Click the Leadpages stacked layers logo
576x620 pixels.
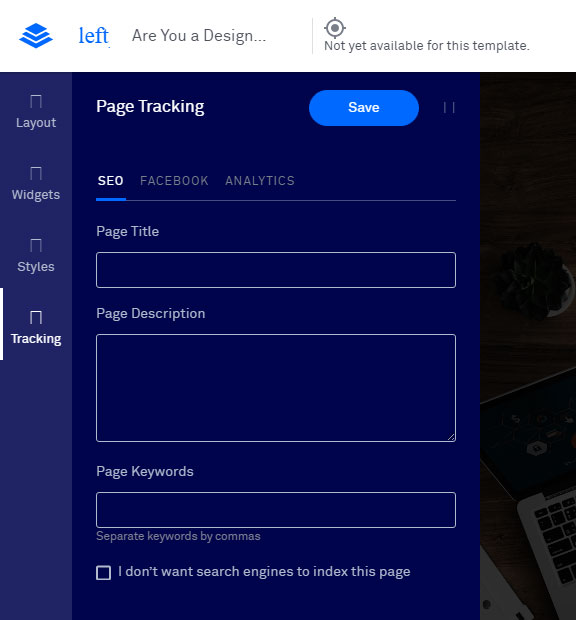click(36, 35)
